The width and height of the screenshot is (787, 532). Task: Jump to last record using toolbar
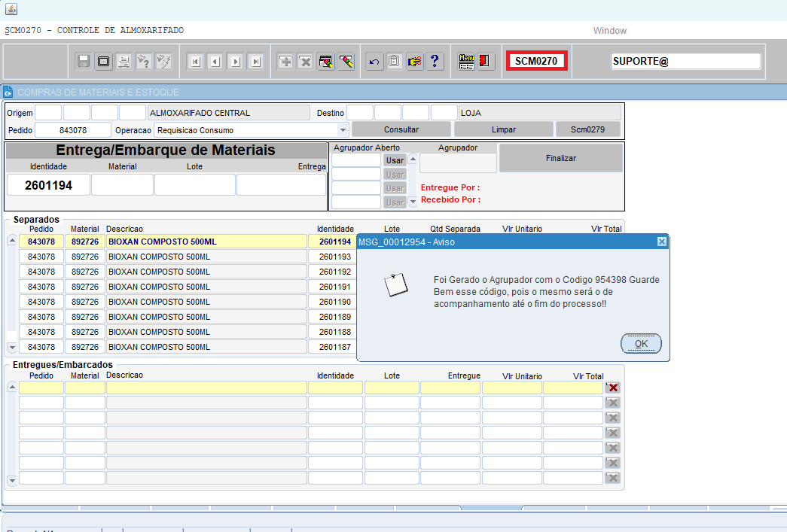[256, 62]
